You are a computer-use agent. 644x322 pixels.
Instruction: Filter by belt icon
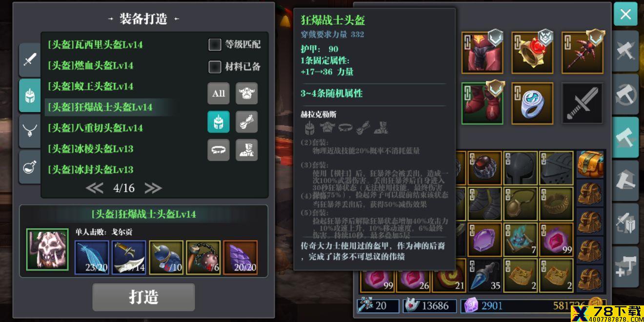[219, 150]
